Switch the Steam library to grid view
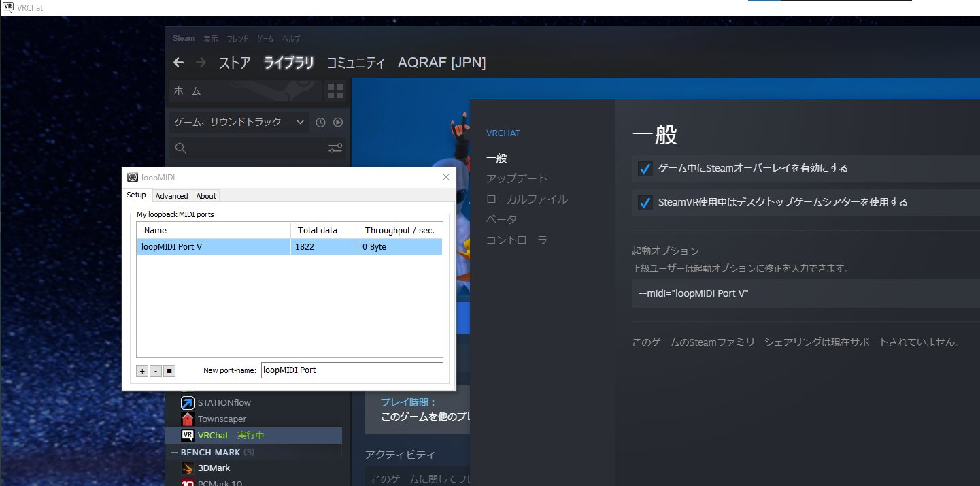Viewport: 980px width, 486px height. [335, 91]
